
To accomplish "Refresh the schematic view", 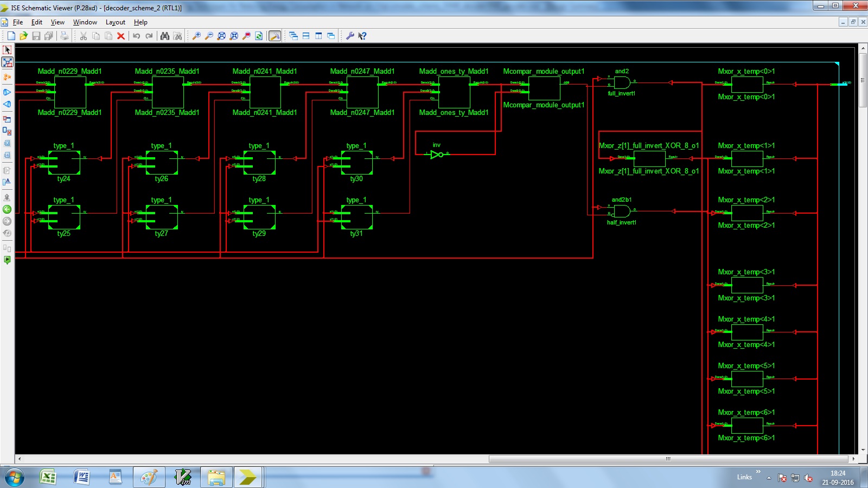I will [x=259, y=36].
